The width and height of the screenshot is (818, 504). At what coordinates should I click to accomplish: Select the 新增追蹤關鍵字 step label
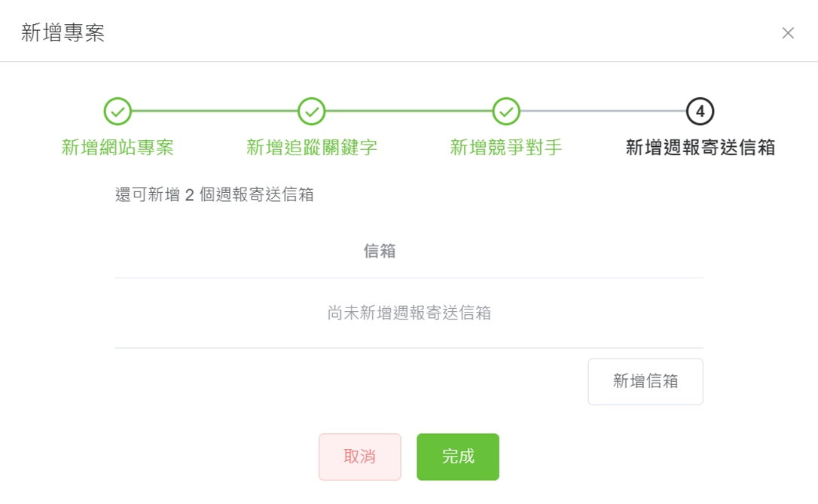pyautogui.click(x=311, y=148)
